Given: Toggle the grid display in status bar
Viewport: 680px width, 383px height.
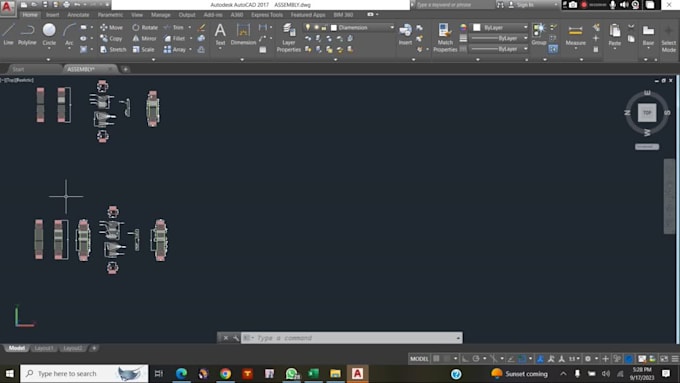Looking at the screenshot, I should pos(436,359).
